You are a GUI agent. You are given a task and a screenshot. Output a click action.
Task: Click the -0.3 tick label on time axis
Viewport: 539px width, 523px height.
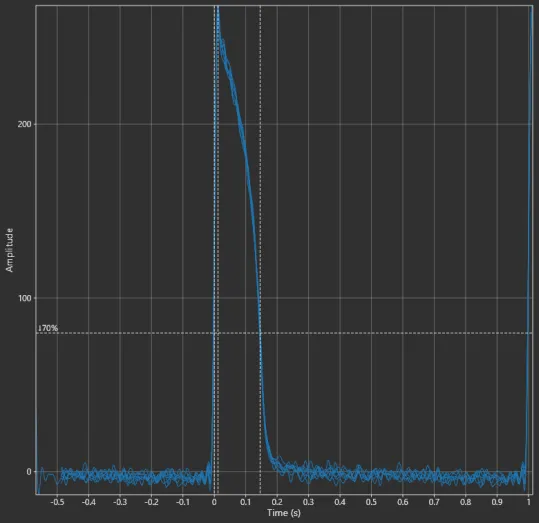click(x=120, y=502)
